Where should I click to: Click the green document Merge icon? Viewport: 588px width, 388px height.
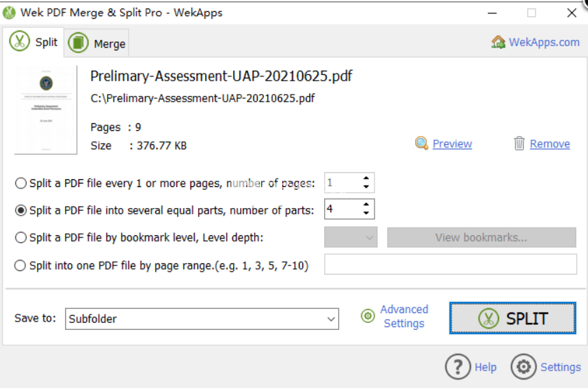[78, 43]
